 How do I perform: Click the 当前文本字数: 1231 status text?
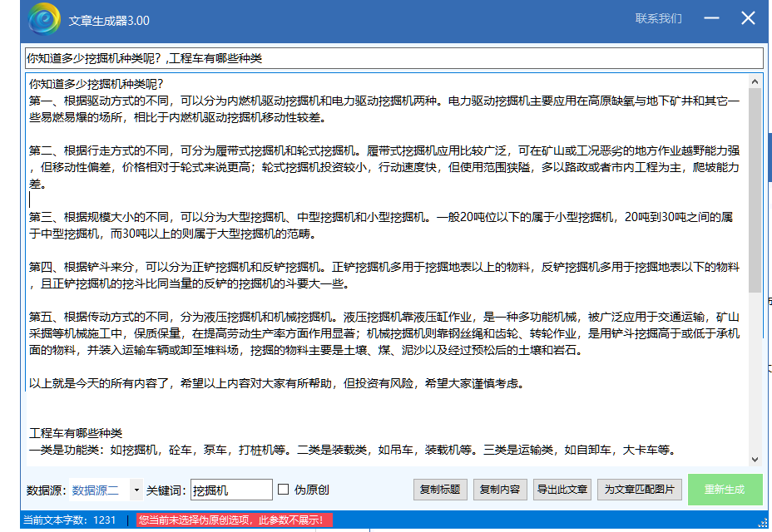69,520
